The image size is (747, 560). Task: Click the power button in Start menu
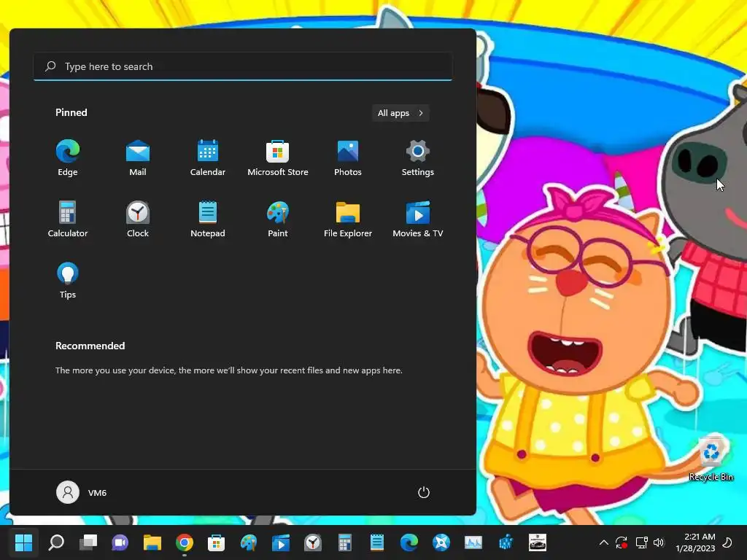click(424, 492)
